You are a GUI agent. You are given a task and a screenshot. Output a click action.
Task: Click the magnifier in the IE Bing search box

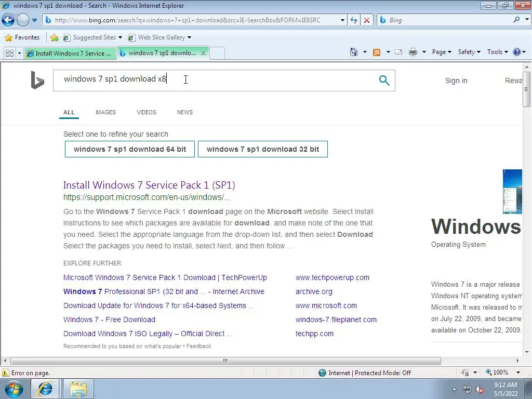click(x=516, y=20)
